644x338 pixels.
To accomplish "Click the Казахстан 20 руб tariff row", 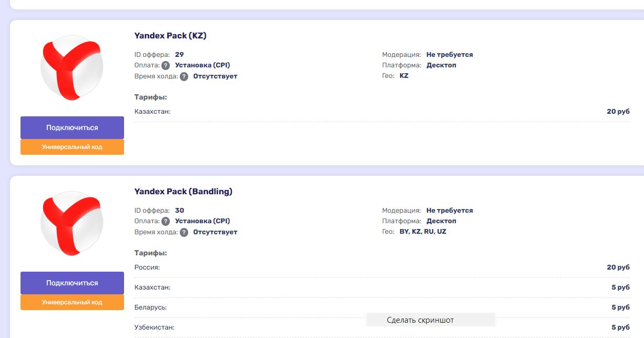I will [382, 112].
